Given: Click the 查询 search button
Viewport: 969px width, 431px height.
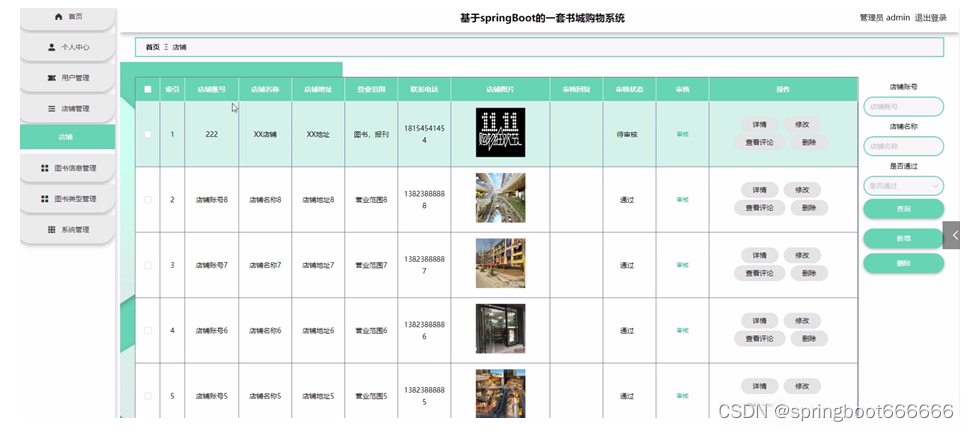Looking at the screenshot, I should [903, 209].
